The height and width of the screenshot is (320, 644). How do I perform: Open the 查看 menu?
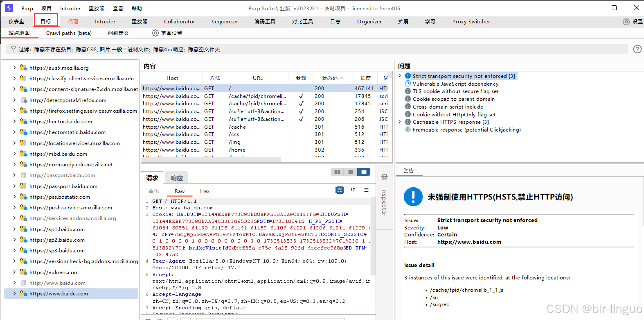(x=118, y=8)
